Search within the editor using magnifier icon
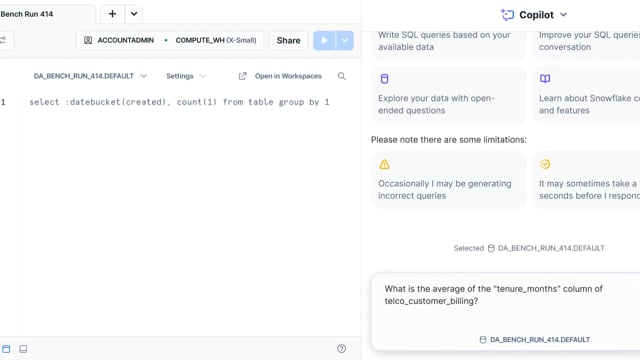 342,76
